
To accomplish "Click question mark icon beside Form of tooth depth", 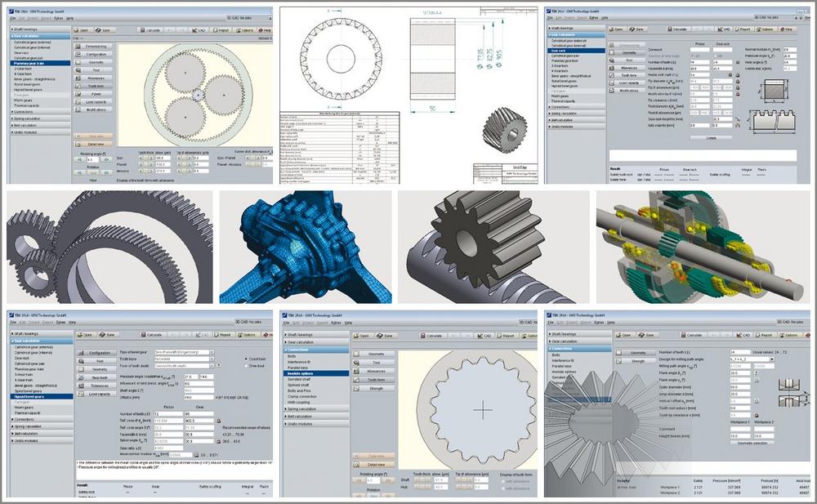I will click(x=218, y=365).
